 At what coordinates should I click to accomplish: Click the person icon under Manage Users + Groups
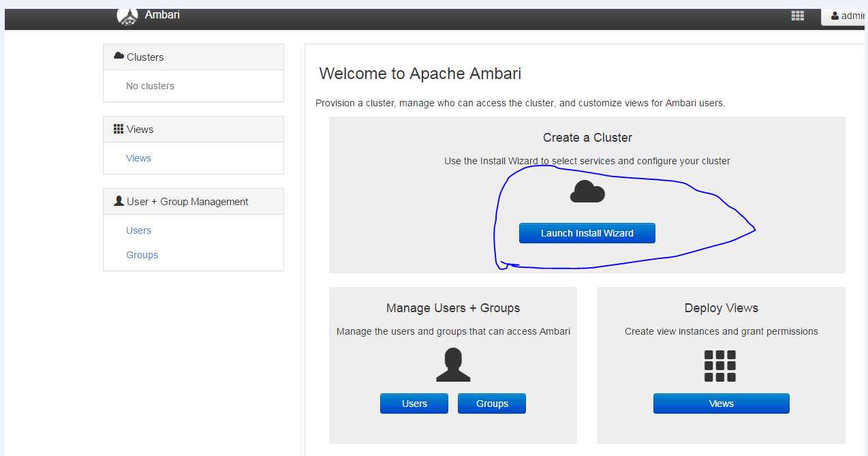453,365
